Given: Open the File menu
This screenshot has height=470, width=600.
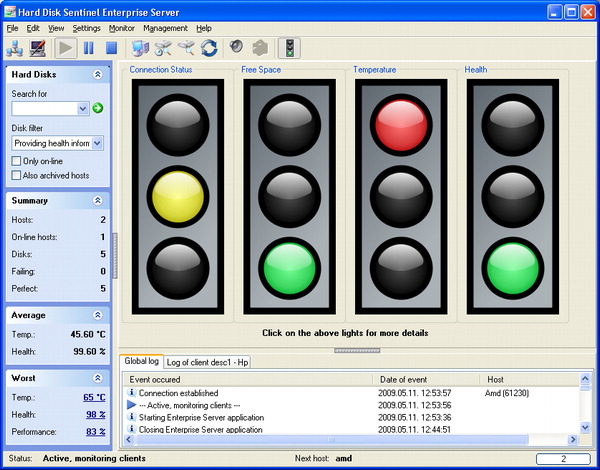Looking at the screenshot, I should coord(12,28).
